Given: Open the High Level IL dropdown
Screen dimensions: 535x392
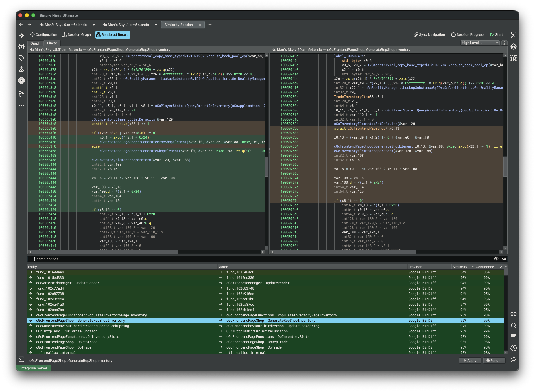Looking at the screenshot, I should [480, 43].
